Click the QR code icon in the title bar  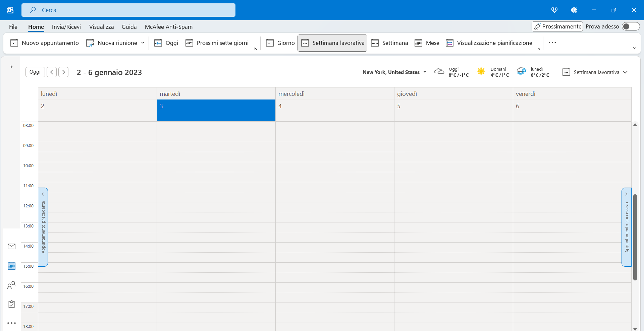coord(574,10)
